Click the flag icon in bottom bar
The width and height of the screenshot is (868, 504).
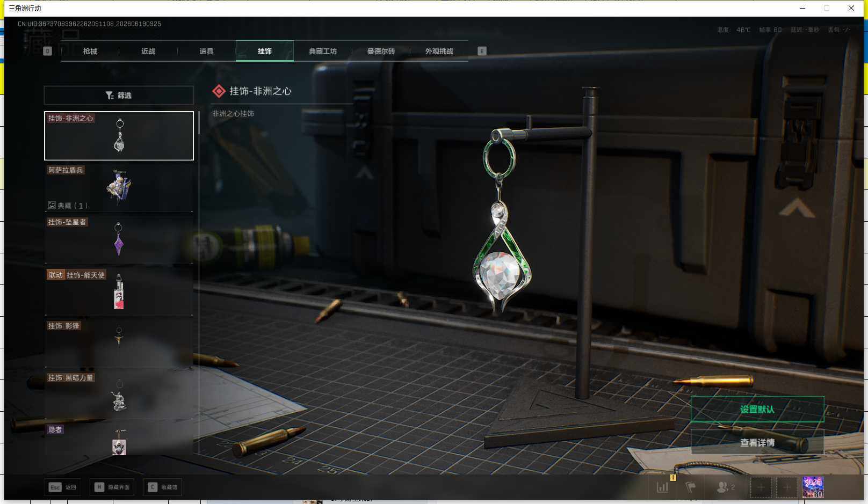pos(691,487)
